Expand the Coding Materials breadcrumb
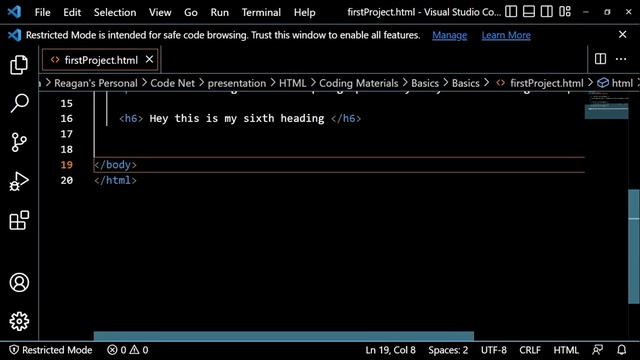 tap(358, 83)
